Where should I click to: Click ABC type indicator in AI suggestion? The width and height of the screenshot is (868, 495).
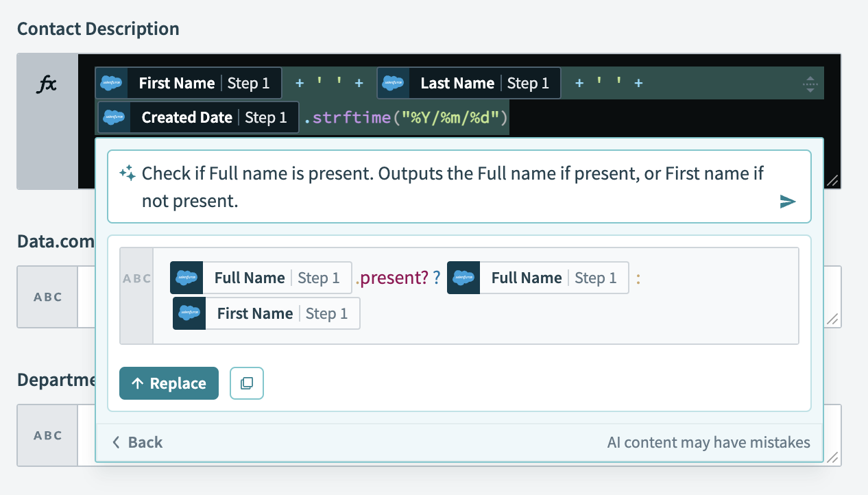(x=136, y=278)
